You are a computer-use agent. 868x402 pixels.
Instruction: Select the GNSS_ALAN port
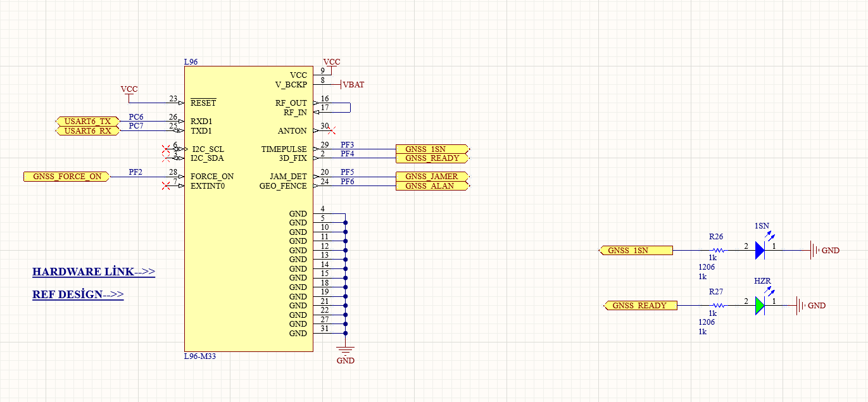[433, 186]
